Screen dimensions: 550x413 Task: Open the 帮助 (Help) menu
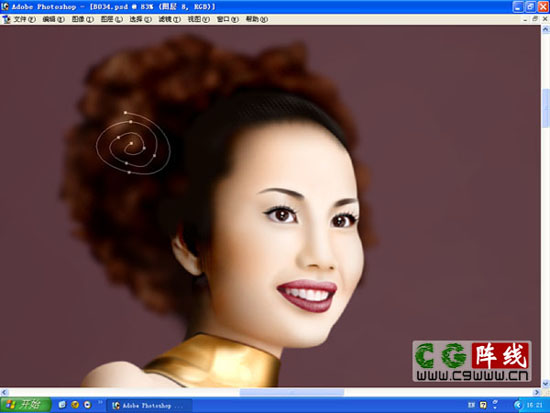(257, 19)
